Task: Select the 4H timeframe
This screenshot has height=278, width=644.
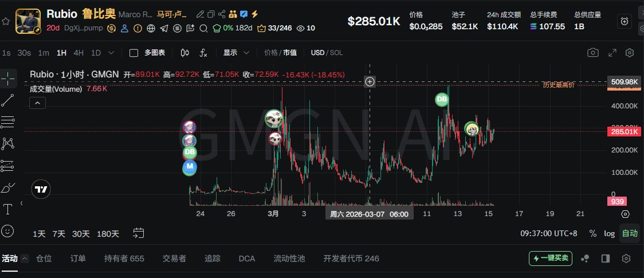Action: 78,53
